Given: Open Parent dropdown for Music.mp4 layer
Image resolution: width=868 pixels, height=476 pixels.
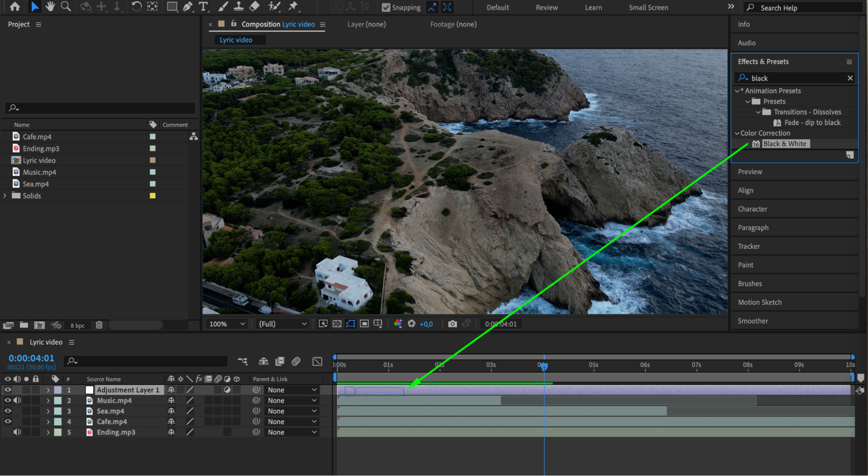Looking at the screenshot, I should pos(292,400).
